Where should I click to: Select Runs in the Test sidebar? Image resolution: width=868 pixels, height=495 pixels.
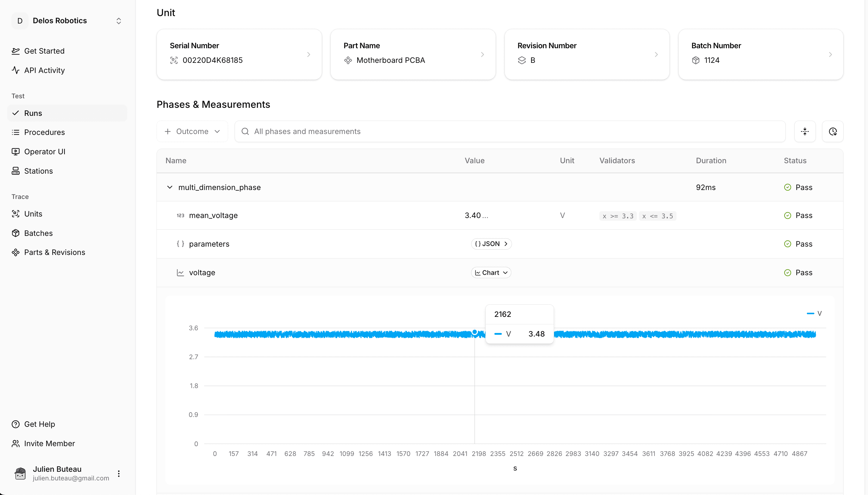(x=33, y=113)
